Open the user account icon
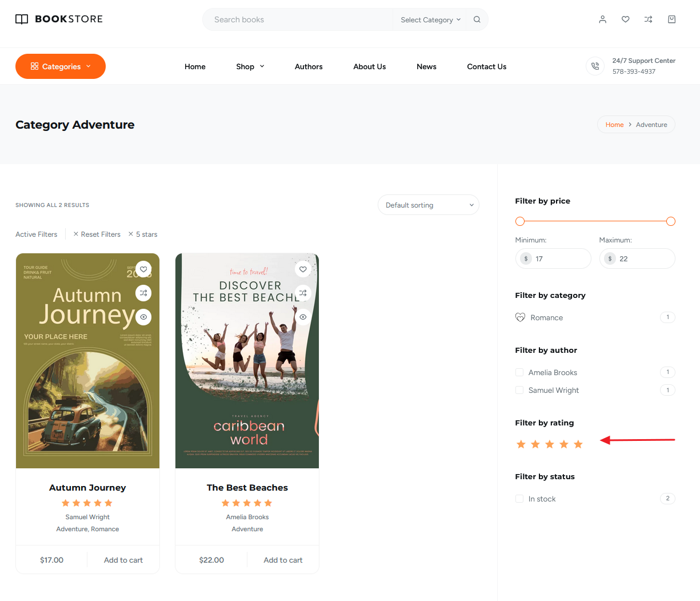 (602, 19)
